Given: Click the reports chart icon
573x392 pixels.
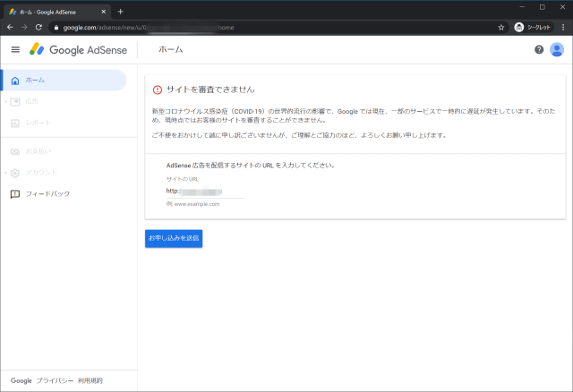Looking at the screenshot, I should pyautogui.click(x=15, y=124).
